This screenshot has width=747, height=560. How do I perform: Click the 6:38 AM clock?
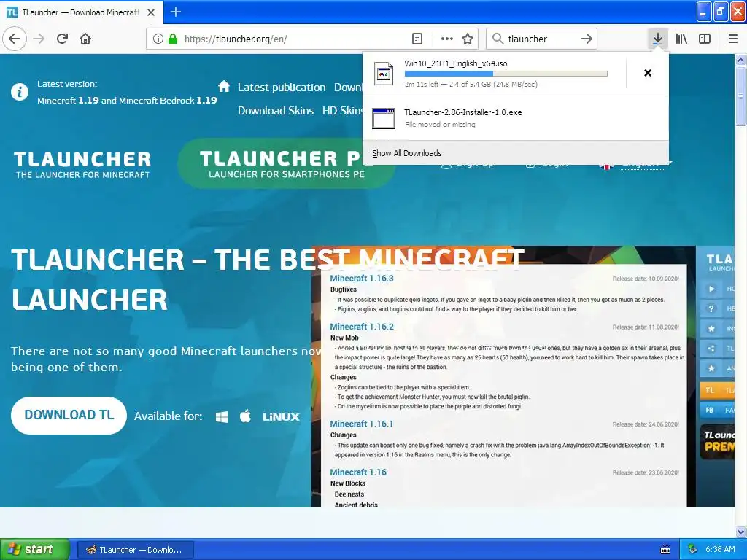point(720,549)
